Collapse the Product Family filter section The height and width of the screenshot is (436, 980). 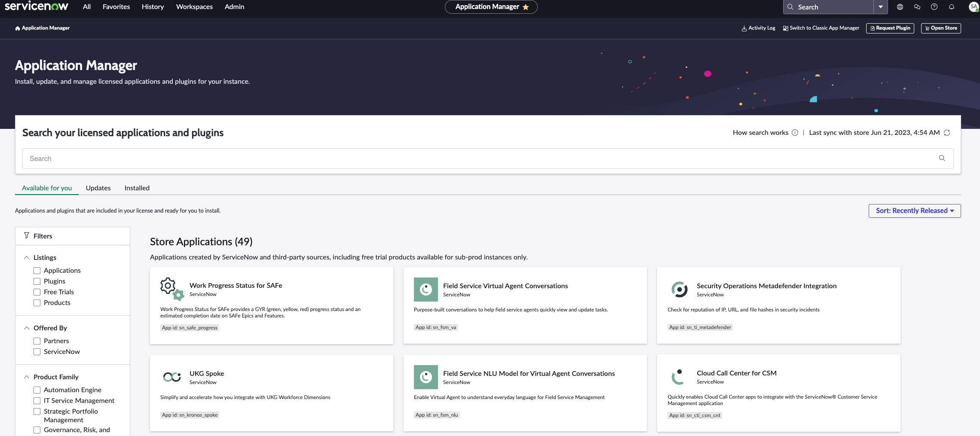(x=27, y=377)
